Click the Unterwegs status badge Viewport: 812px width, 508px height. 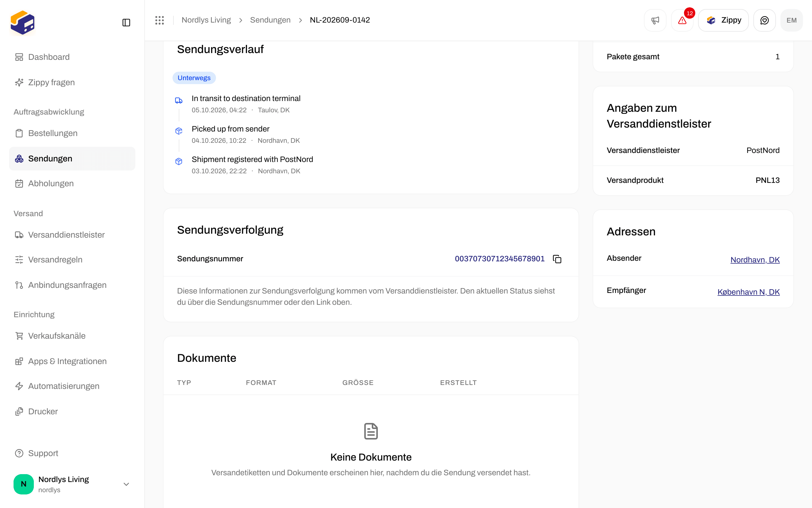(x=194, y=78)
